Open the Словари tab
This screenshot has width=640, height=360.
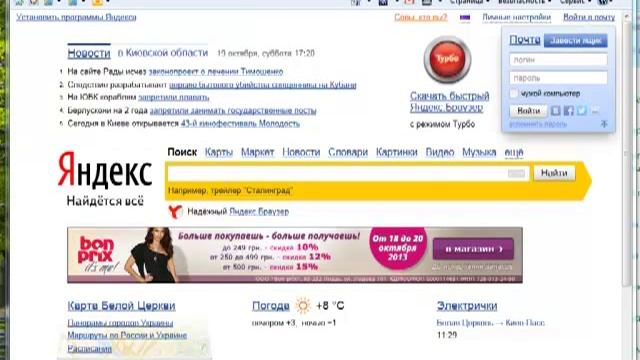(348, 152)
